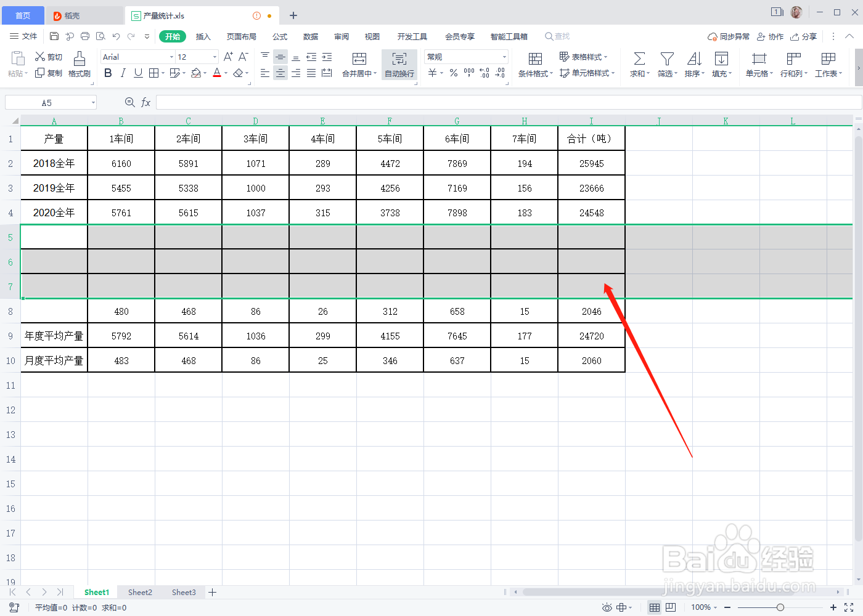This screenshot has height=616, width=863.
Task: Toggle underline formatting
Action: (138, 73)
